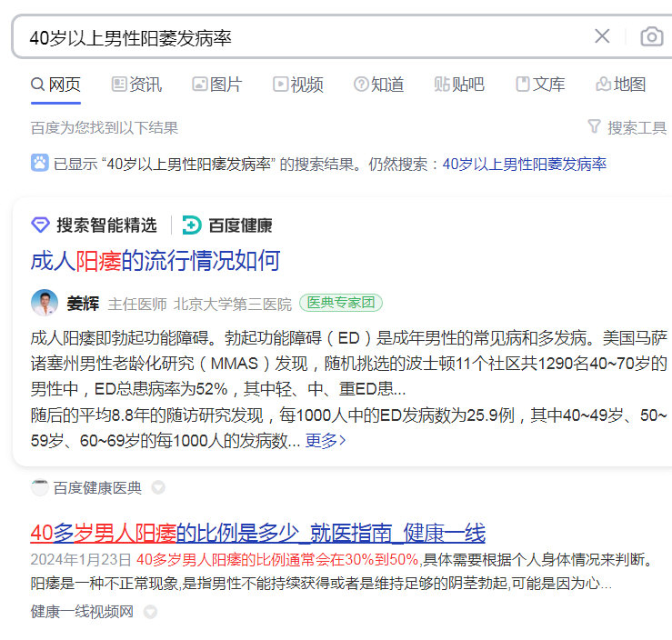Open the 贴吧 tab
The image size is (672, 640).
point(459,85)
